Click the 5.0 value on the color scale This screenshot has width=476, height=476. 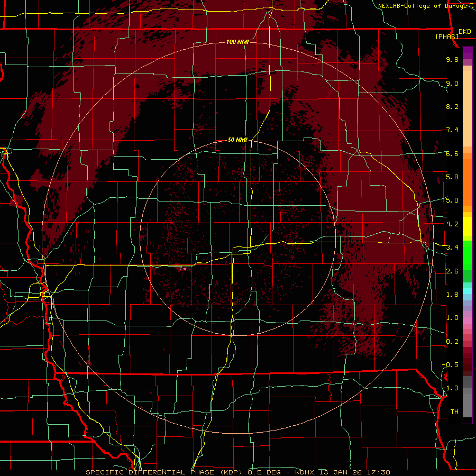(452, 200)
